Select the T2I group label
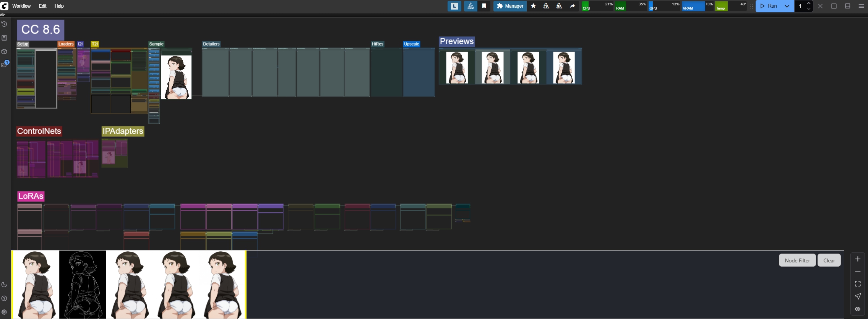This screenshot has width=868, height=319. [x=95, y=44]
